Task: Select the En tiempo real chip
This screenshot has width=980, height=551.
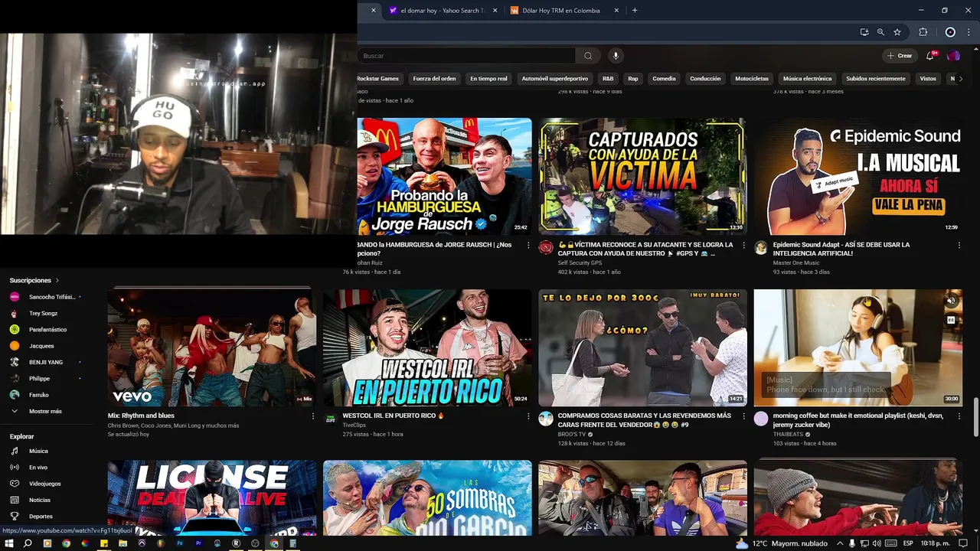Action: point(488,79)
